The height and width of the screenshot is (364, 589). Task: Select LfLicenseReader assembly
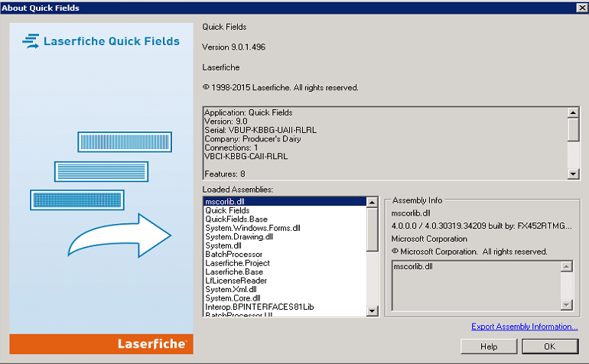tap(285, 281)
